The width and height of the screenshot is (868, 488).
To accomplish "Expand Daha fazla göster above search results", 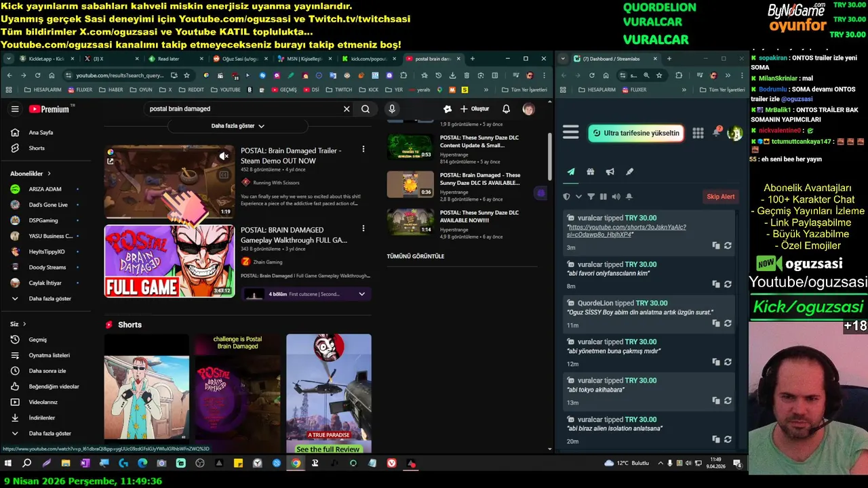I will pos(237,126).
